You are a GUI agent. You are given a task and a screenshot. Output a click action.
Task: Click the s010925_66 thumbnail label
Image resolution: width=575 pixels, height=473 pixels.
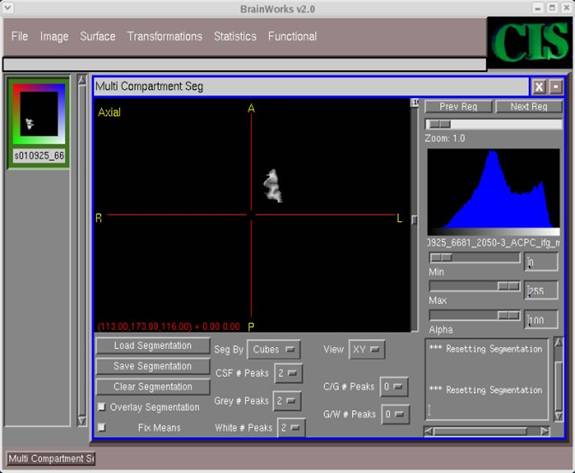click(x=39, y=155)
